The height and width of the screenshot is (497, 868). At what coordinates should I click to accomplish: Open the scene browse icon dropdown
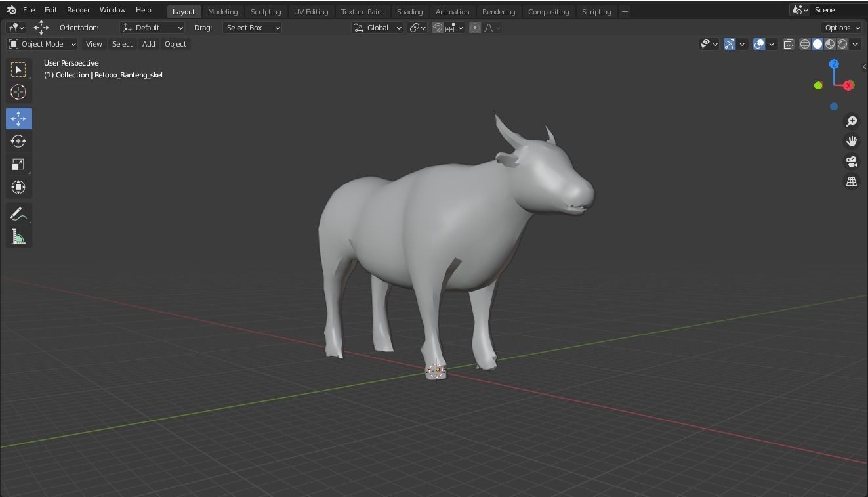(798, 10)
